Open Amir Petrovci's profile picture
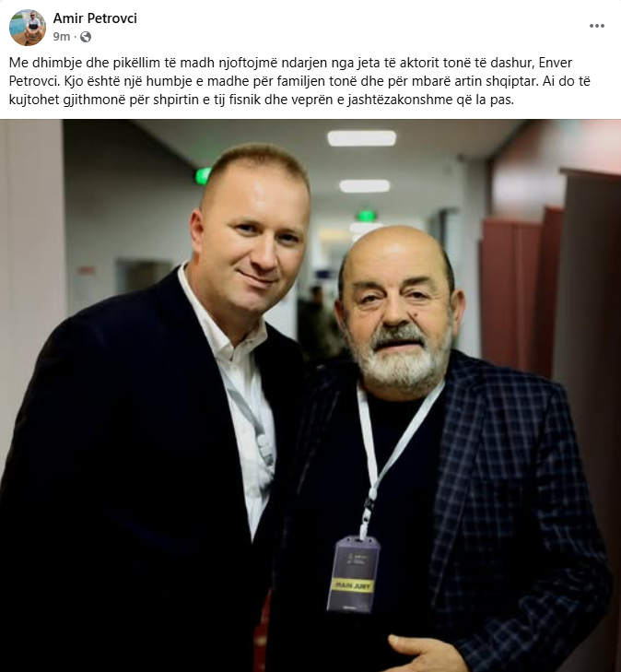Image resolution: width=621 pixels, height=672 pixels. pos(28,28)
